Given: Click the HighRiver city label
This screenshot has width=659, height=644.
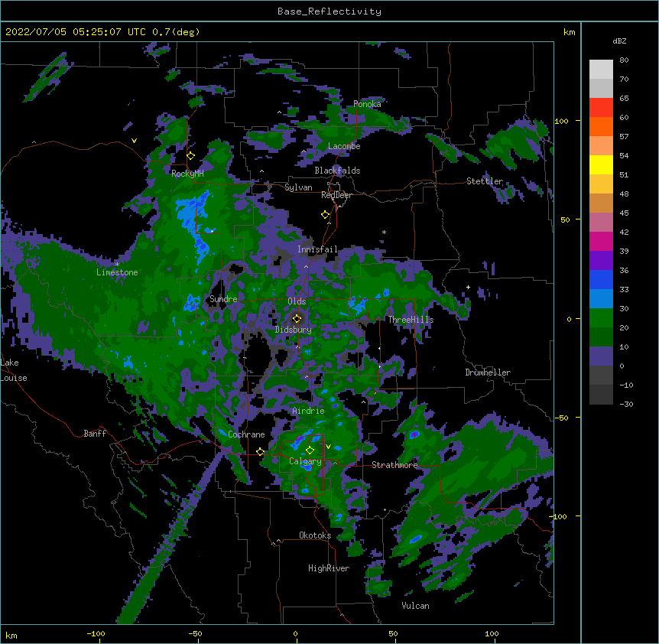Looking at the screenshot, I should [x=329, y=568].
